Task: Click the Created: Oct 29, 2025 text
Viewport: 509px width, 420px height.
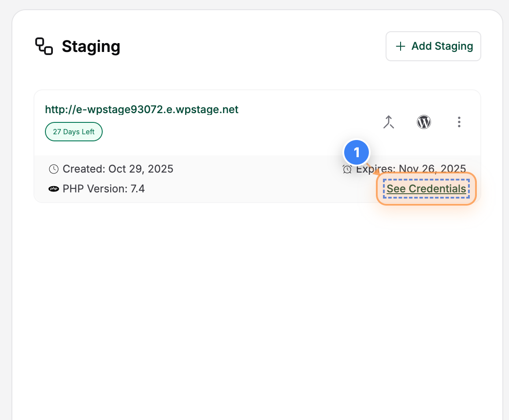Action: coord(118,169)
